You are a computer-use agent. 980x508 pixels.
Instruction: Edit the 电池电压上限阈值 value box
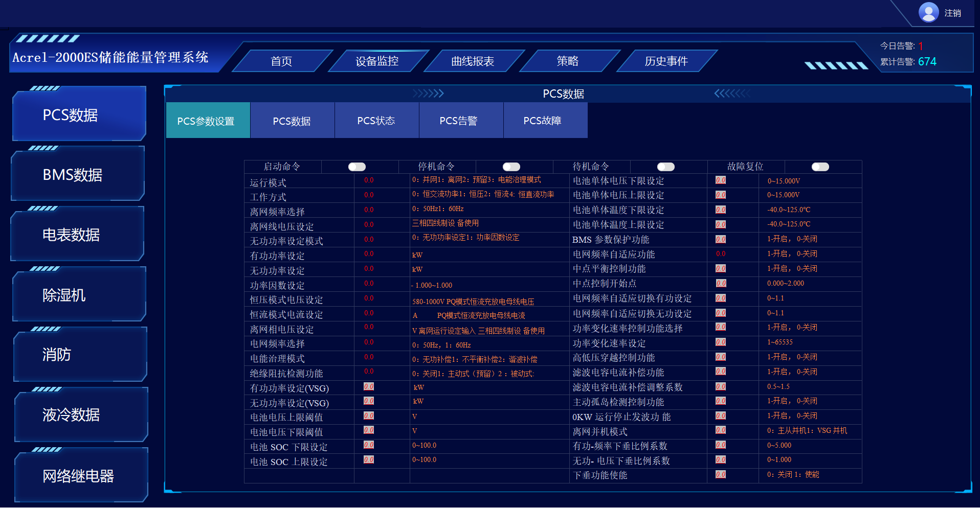pos(369,416)
